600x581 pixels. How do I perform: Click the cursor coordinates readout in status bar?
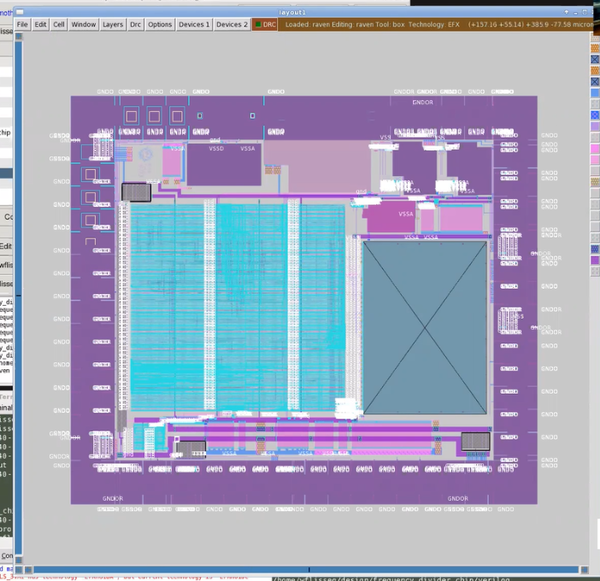[531, 24]
